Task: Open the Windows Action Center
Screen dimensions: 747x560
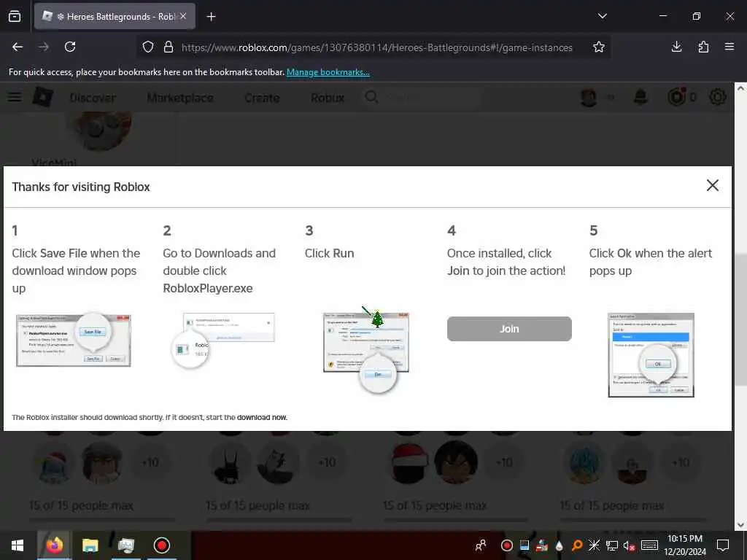Action: click(x=723, y=545)
